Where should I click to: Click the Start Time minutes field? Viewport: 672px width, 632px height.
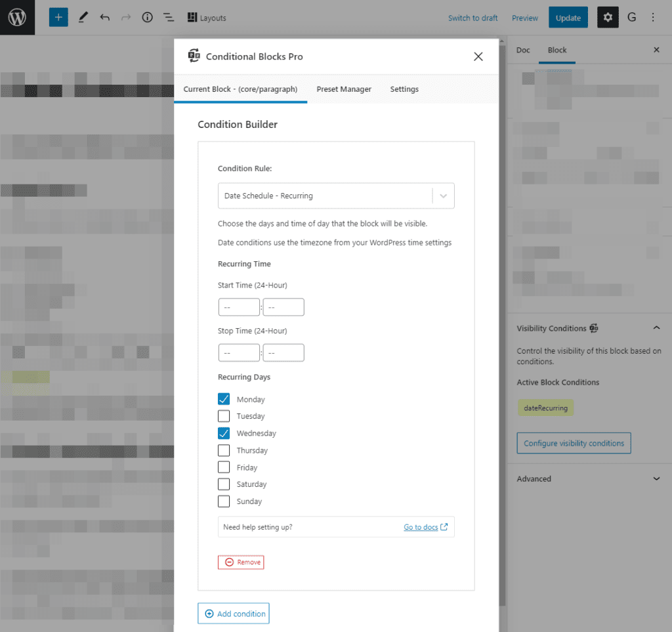pos(283,307)
